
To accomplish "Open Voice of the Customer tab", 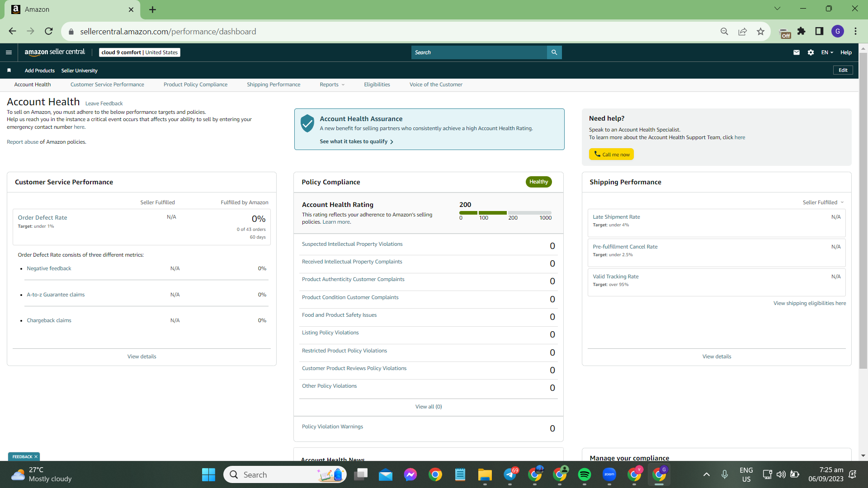I will 436,84.
